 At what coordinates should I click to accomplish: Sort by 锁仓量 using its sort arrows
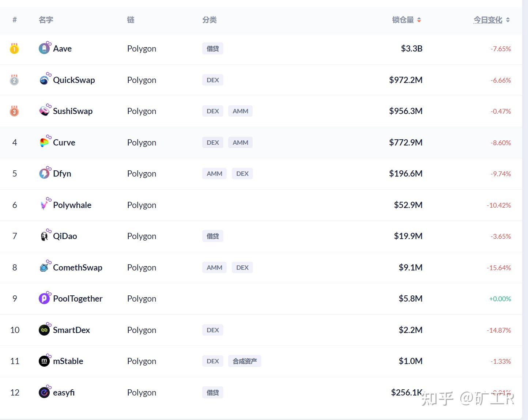click(x=419, y=20)
